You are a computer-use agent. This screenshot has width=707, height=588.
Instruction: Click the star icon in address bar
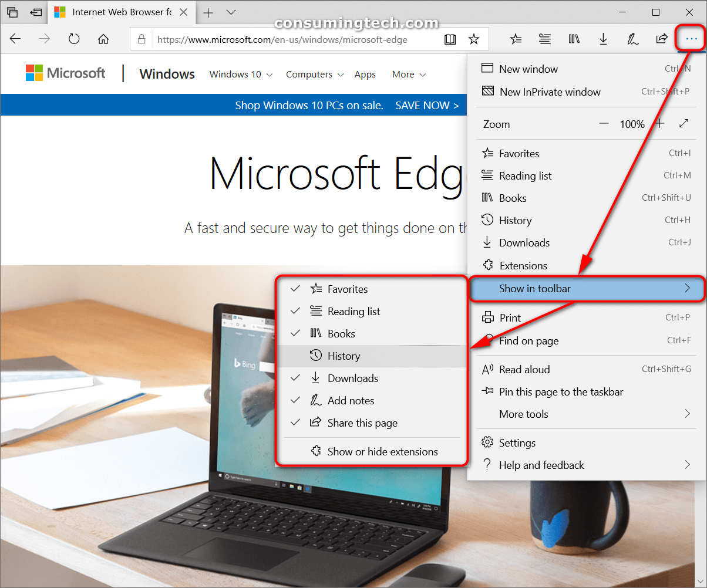474,39
